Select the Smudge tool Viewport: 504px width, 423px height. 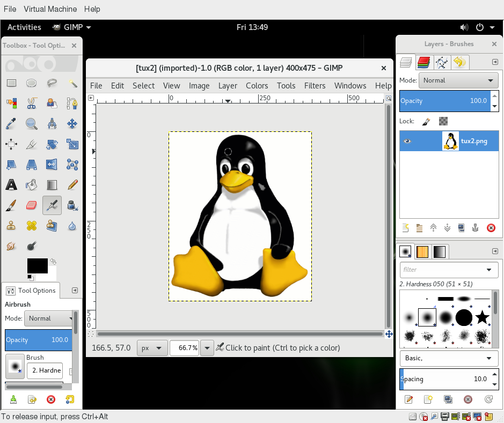(11, 246)
